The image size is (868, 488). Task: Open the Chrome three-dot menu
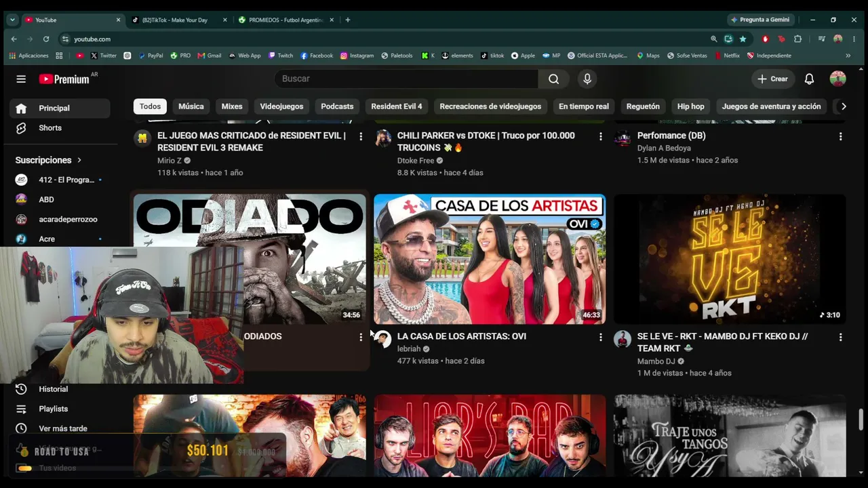[854, 39]
